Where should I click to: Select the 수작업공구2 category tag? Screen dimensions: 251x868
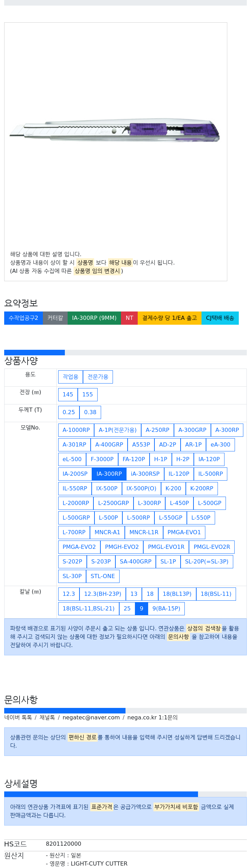tap(23, 318)
